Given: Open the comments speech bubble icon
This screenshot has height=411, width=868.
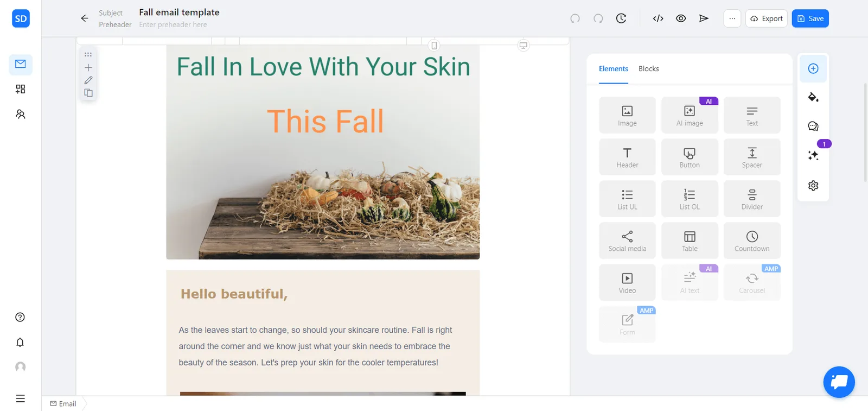Looking at the screenshot, I should 813,127.
